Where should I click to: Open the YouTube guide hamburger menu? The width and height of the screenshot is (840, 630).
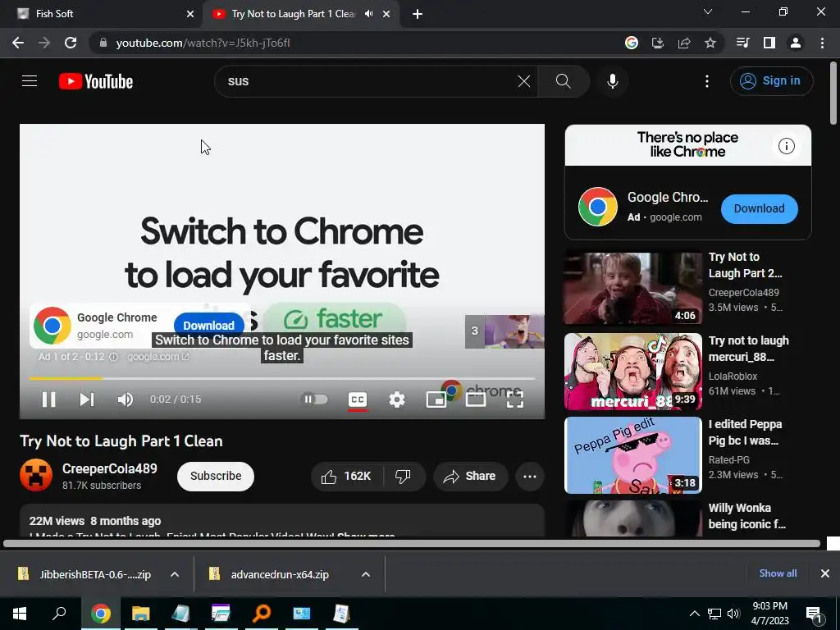click(x=30, y=81)
